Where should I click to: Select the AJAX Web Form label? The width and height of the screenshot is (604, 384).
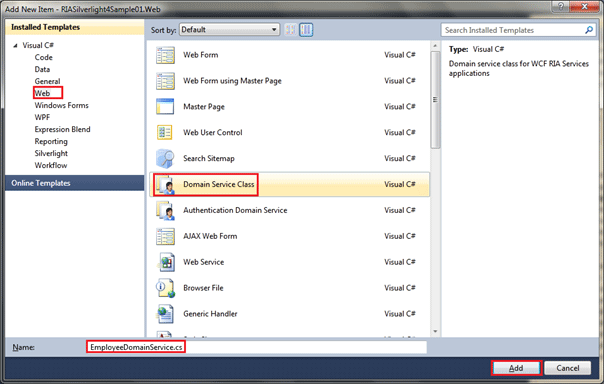[x=210, y=236]
